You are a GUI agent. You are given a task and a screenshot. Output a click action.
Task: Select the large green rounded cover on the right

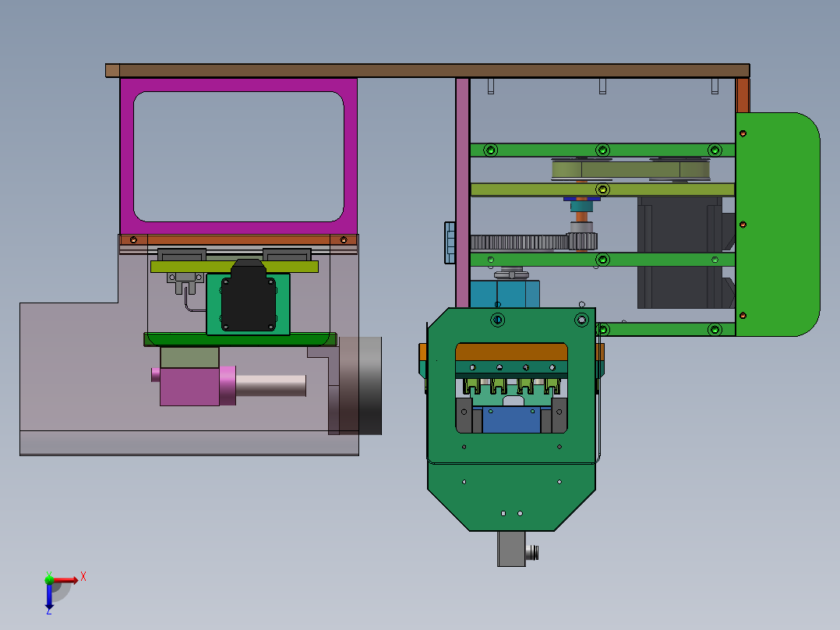pos(778,224)
